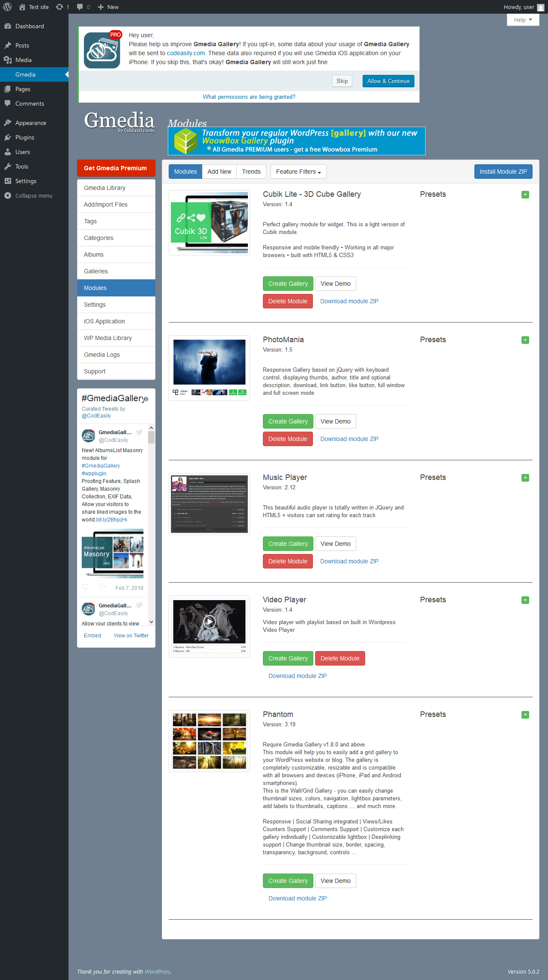Click the WordPress logo in admin bar

[7, 7]
